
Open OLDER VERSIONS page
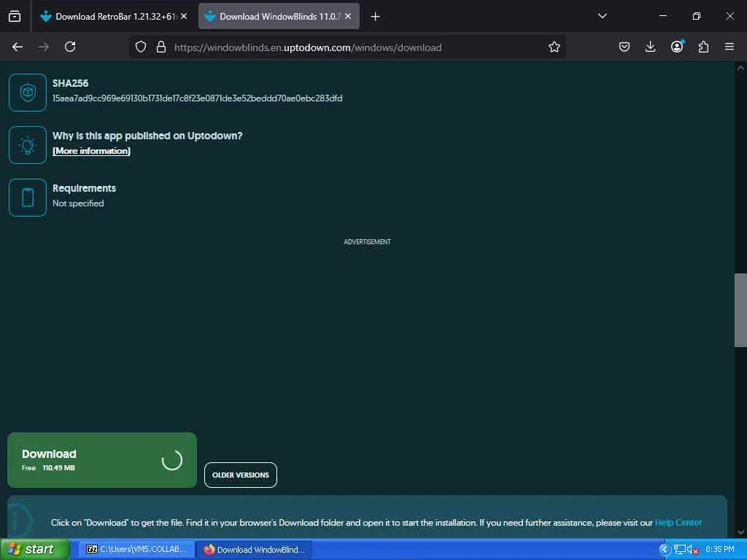pyautogui.click(x=241, y=475)
